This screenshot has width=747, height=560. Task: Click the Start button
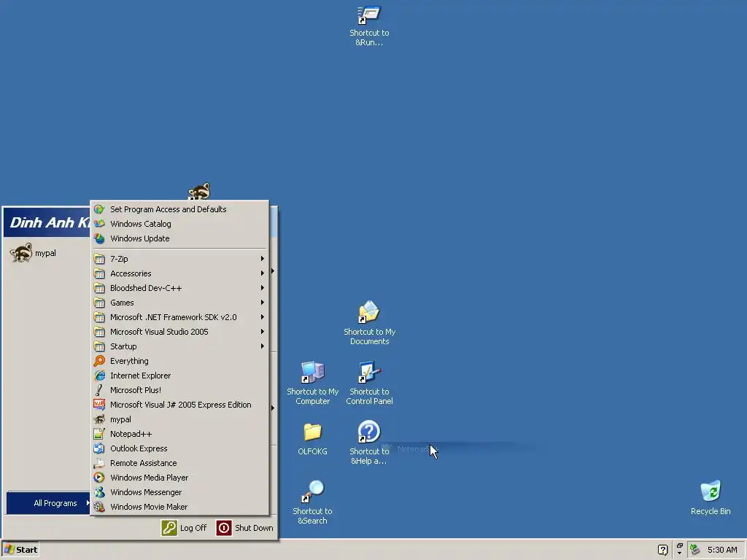(20, 550)
